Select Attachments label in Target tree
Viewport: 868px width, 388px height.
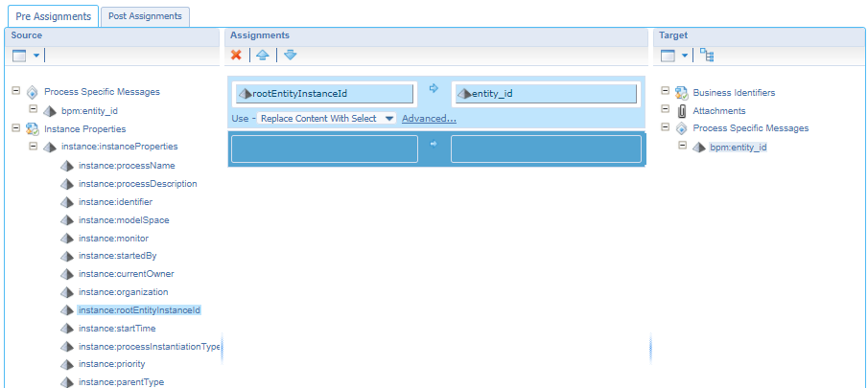719,110
